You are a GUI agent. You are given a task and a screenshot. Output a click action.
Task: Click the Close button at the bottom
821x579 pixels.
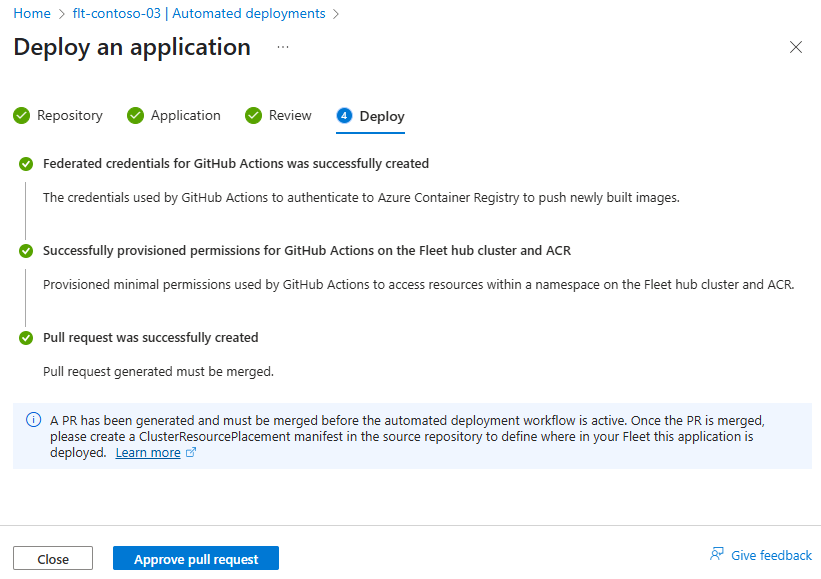pyautogui.click(x=53, y=559)
